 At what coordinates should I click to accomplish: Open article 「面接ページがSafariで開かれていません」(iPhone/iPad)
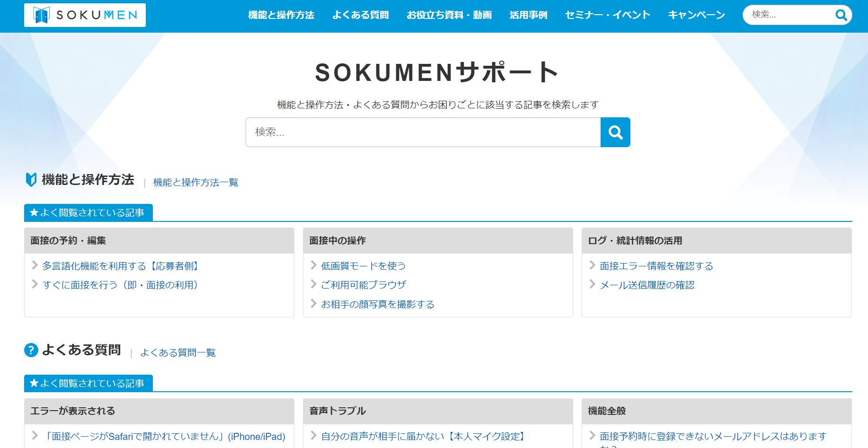[x=164, y=437]
